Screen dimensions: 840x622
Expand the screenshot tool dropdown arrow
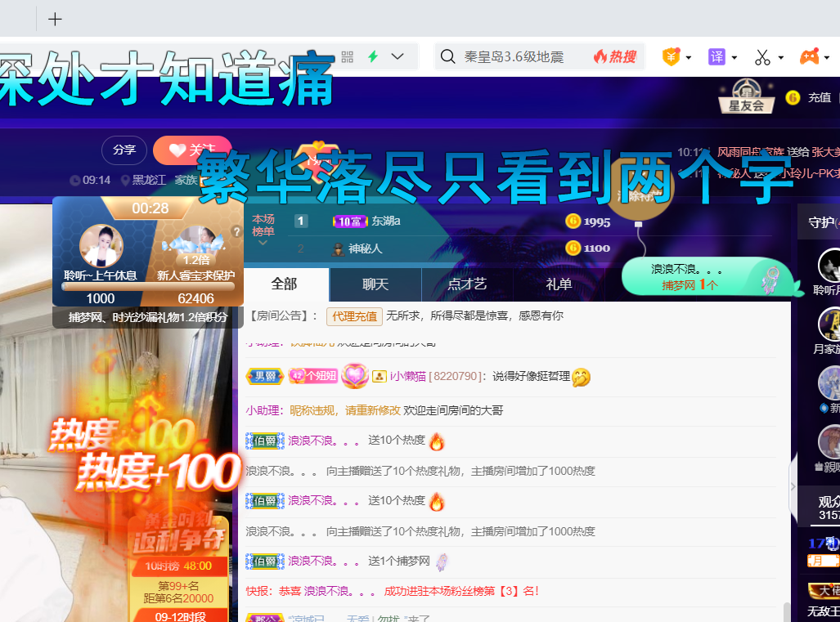pyautogui.click(x=780, y=57)
